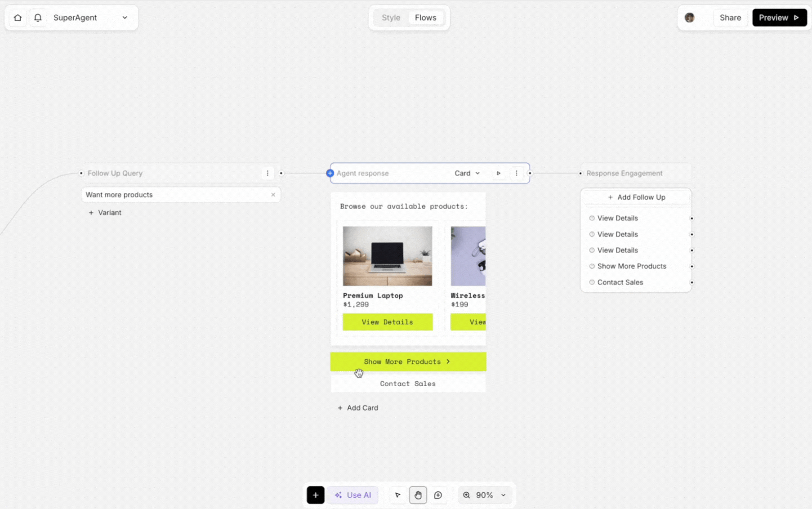Click the Show More Products engagement option
The height and width of the screenshot is (509, 812).
(x=631, y=266)
